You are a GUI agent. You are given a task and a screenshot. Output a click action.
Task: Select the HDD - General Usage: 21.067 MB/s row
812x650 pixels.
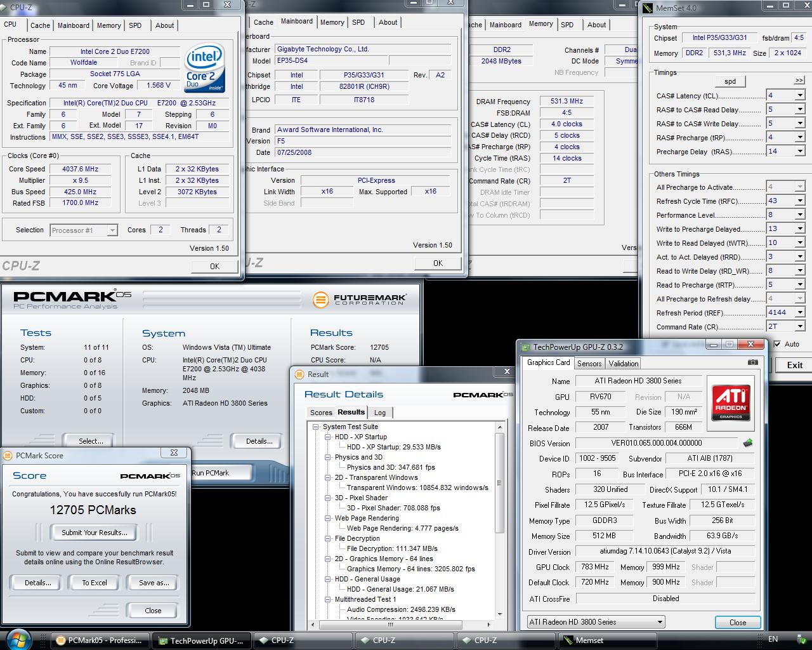pos(400,589)
